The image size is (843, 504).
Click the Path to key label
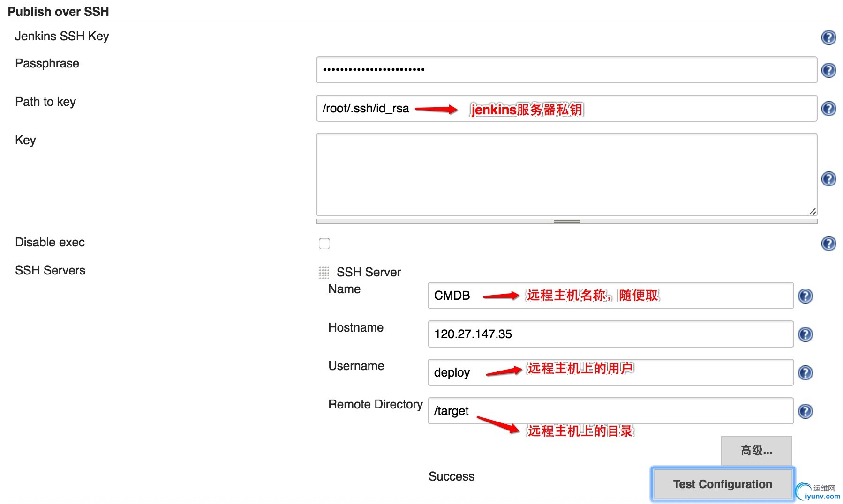[45, 102]
